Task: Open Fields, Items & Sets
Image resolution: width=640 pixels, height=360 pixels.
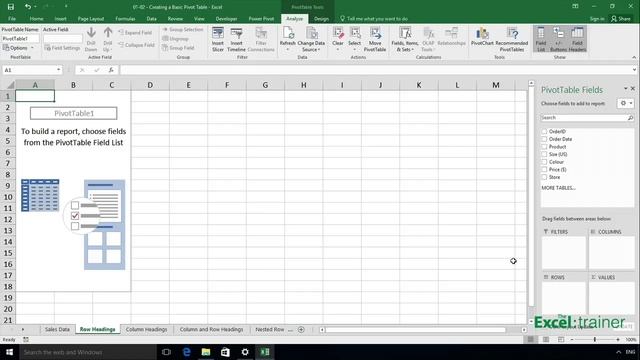Action: [405, 39]
